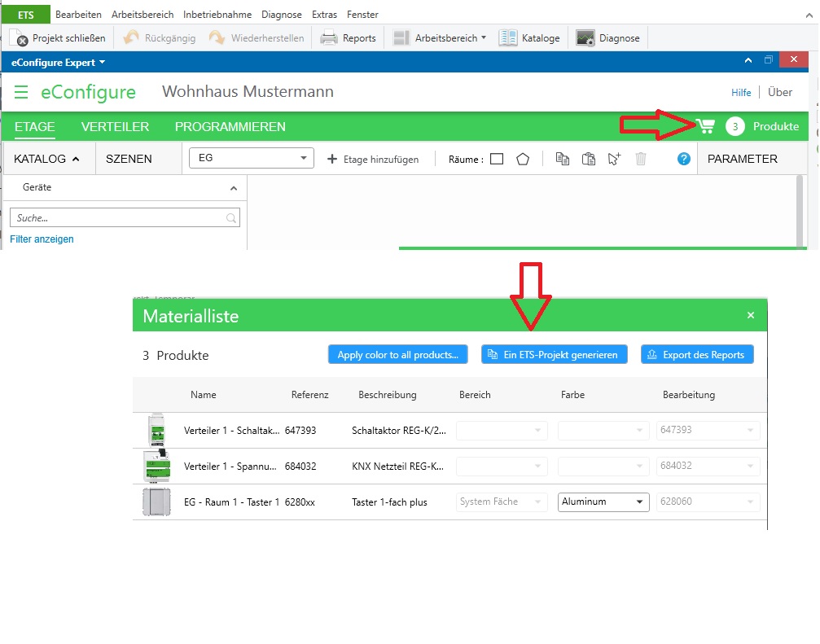Switch to the SZENEN tab
The height and width of the screenshot is (644, 820).
(x=129, y=159)
